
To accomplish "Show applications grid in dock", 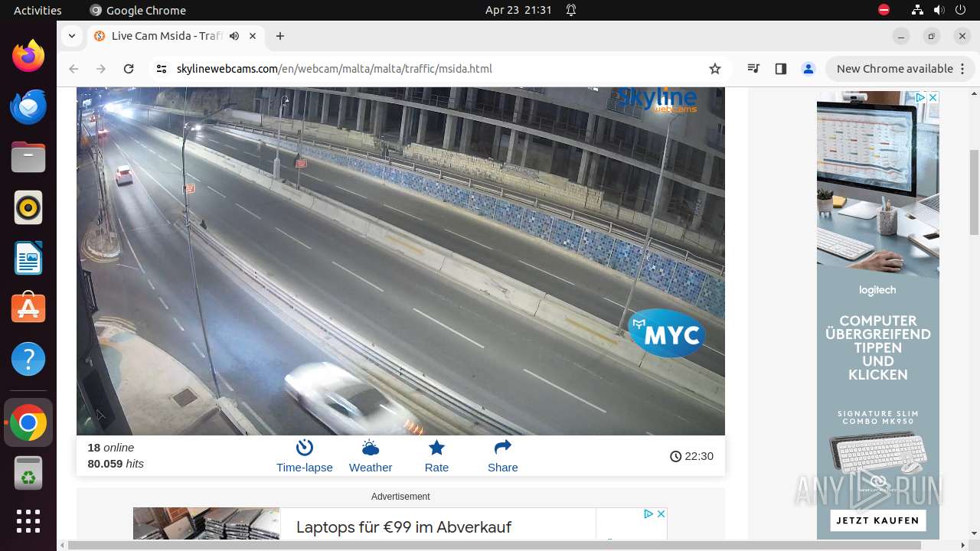I will coord(28,521).
